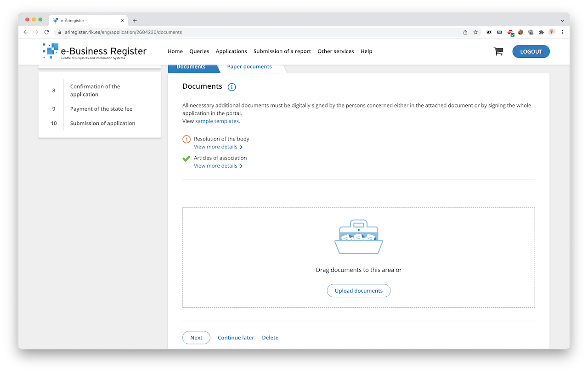Open the shopping cart icon

click(x=498, y=51)
